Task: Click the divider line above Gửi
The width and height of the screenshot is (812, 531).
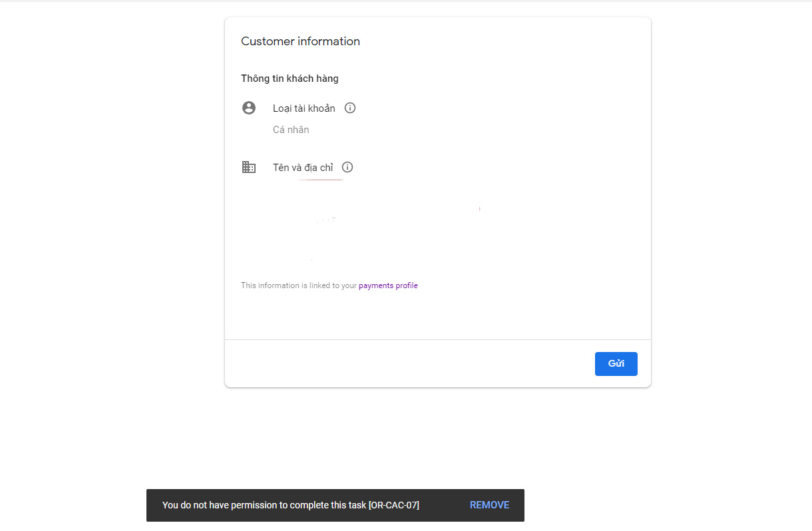Action: click(438, 339)
